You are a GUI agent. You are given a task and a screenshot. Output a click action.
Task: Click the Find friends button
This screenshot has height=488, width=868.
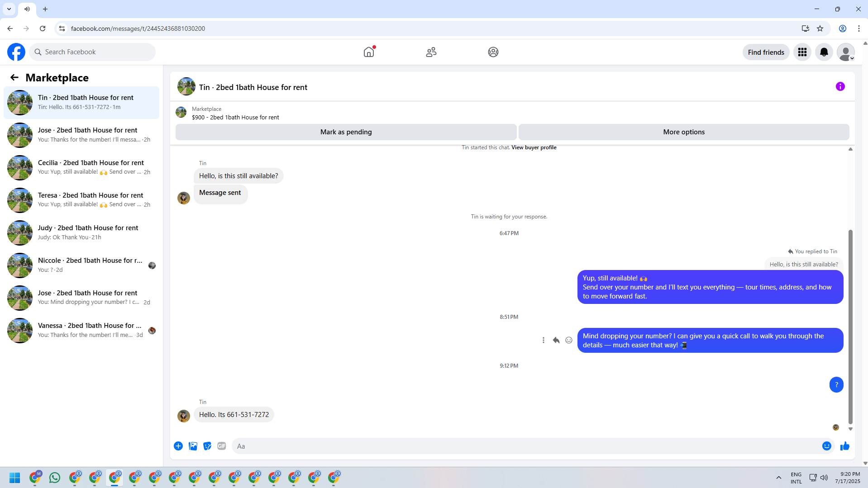pos(766,52)
